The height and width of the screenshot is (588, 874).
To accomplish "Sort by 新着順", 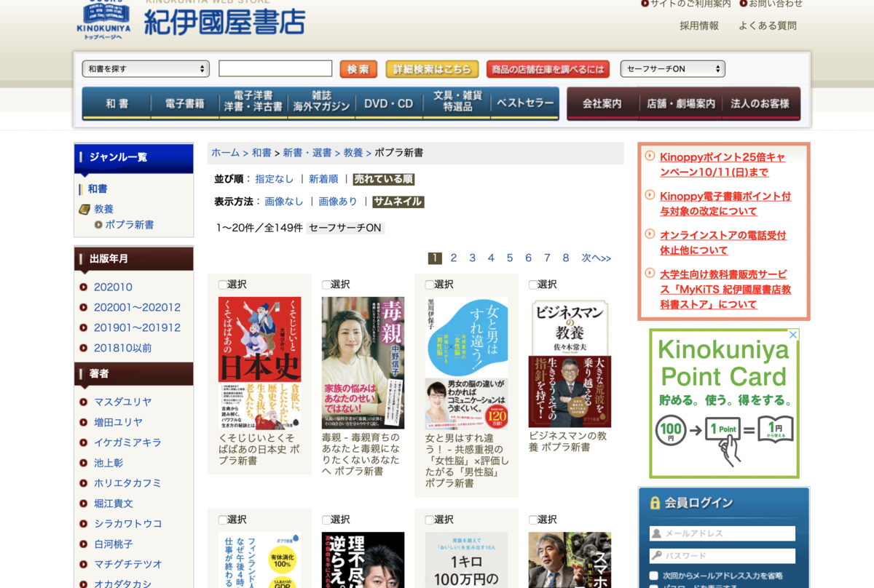I will pyautogui.click(x=323, y=179).
